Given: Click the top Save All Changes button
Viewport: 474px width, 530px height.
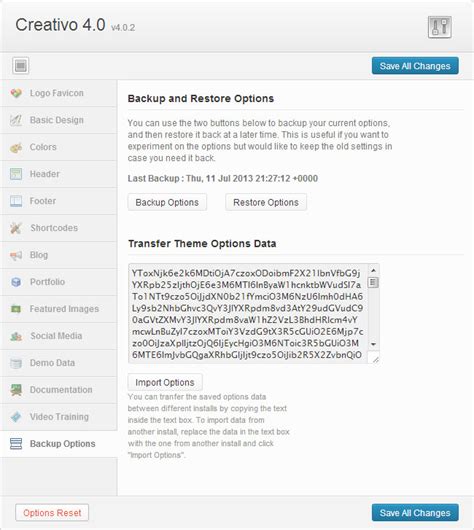Looking at the screenshot, I should click(415, 66).
